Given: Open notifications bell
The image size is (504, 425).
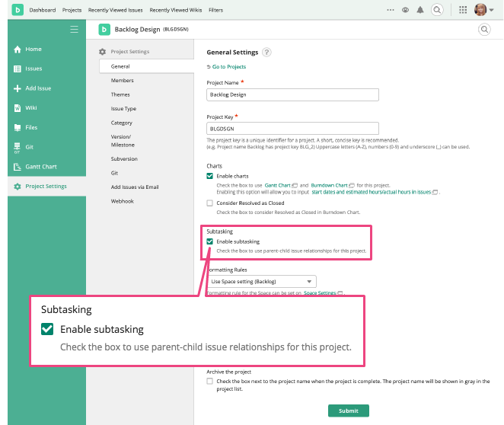Looking at the screenshot, I should (x=420, y=10).
